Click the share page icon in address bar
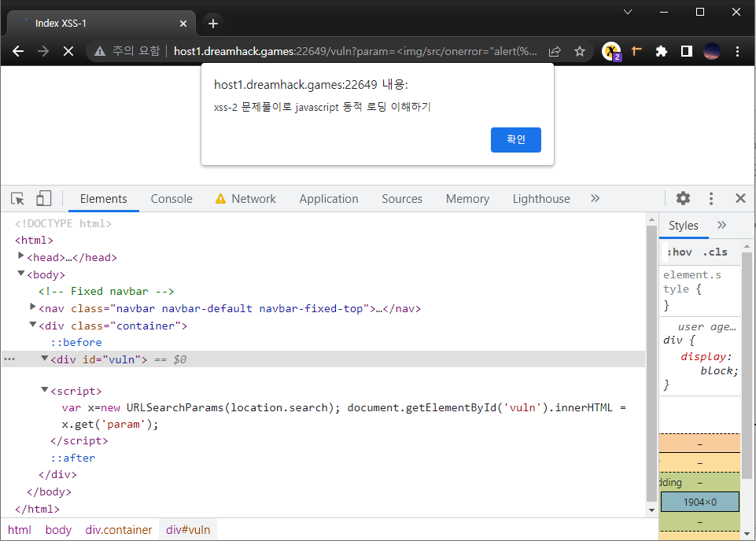The height and width of the screenshot is (541, 756). tap(555, 51)
